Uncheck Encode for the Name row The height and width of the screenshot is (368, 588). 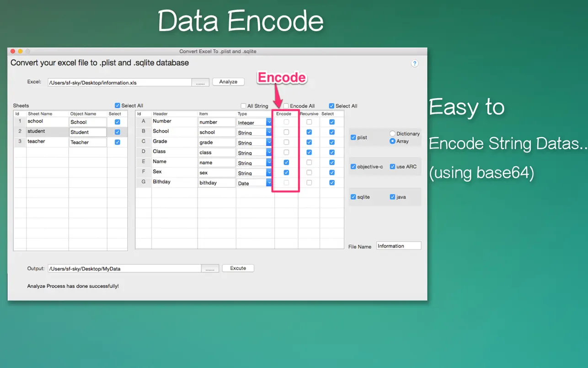286,162
